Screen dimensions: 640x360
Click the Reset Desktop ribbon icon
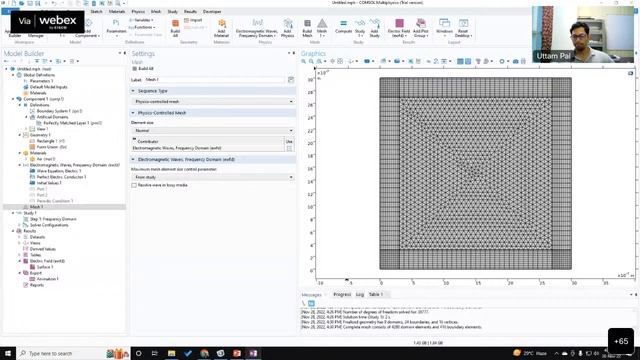(x=463, y=28)
